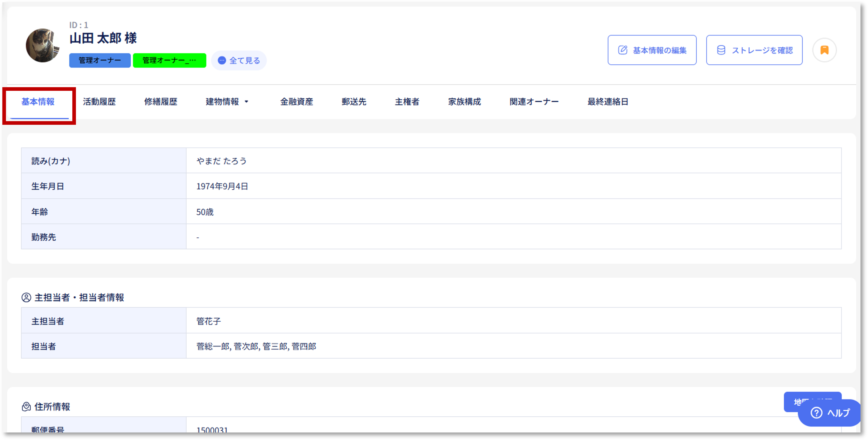The image size is (868, 440).
Task: Go to the 最終連絡日 tab
Action: [x=608, y=102]
